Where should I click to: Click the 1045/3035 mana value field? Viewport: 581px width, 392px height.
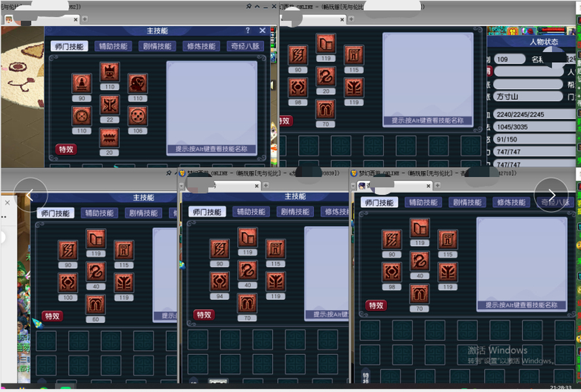[535, 127]
